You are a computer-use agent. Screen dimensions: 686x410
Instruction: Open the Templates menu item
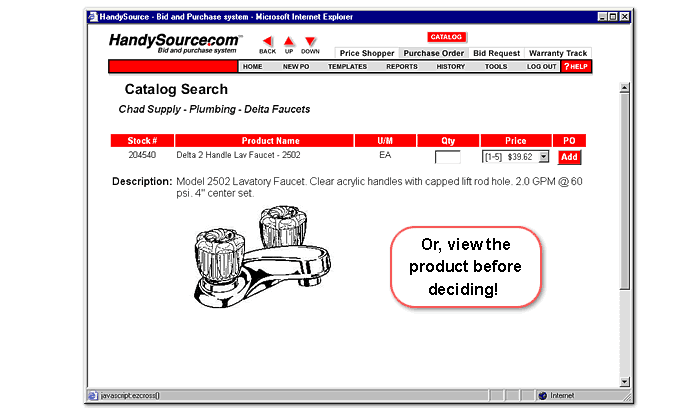(x=347, y=66)
